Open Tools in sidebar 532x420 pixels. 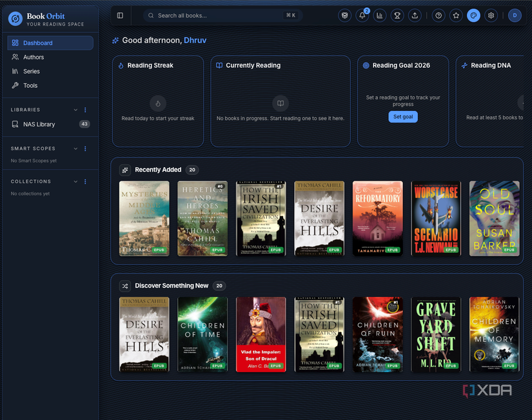[50, 86]
